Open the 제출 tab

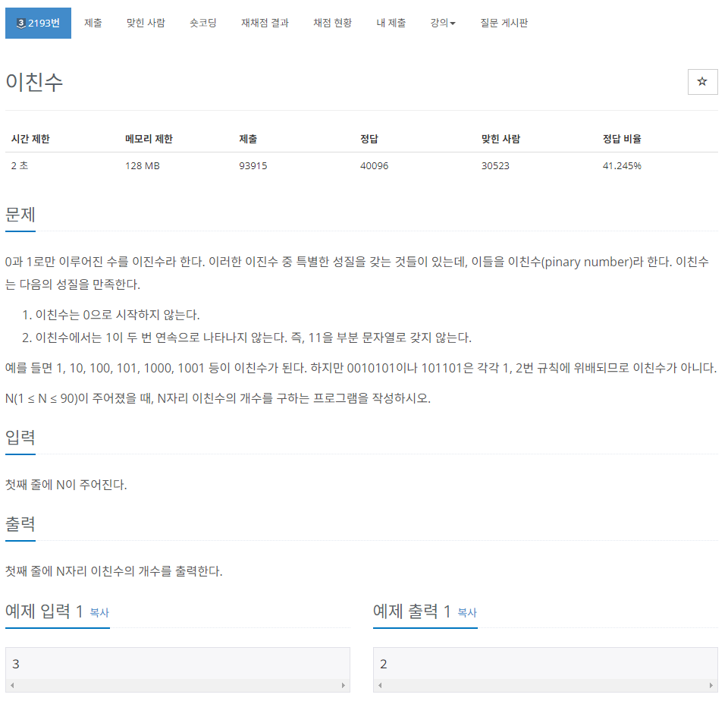tap(93, 24)
